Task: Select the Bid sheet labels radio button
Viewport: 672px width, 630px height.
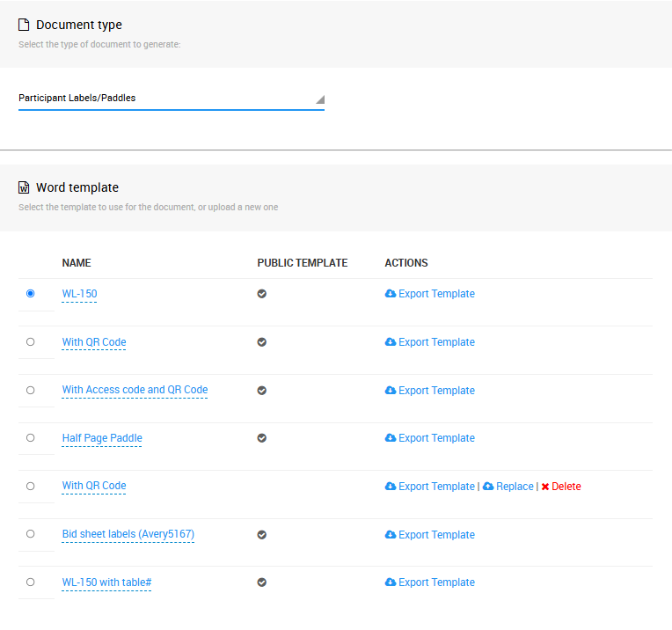Action: [31, 534]
